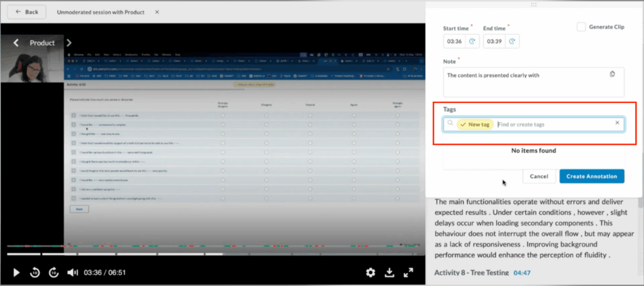Set end time to current playback time
This screenshot has height=286, width=644.
tap(511, 41)
